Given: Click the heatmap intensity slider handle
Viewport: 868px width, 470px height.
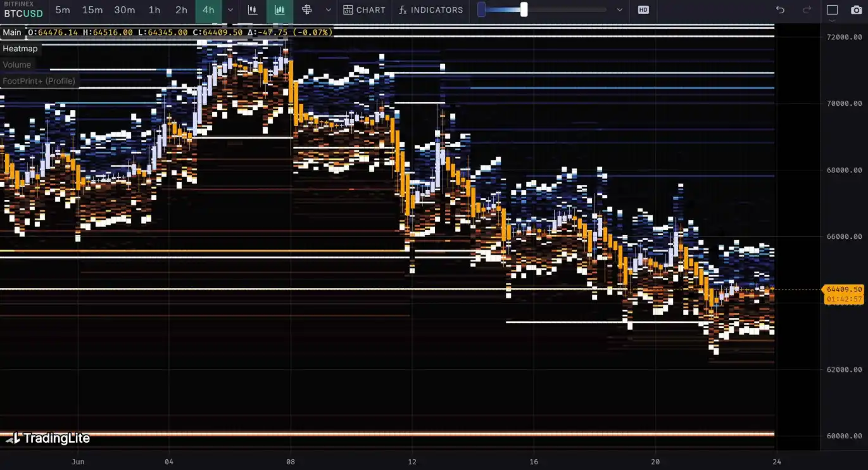Looking at the screenshot, I should (x=524, y=10).
